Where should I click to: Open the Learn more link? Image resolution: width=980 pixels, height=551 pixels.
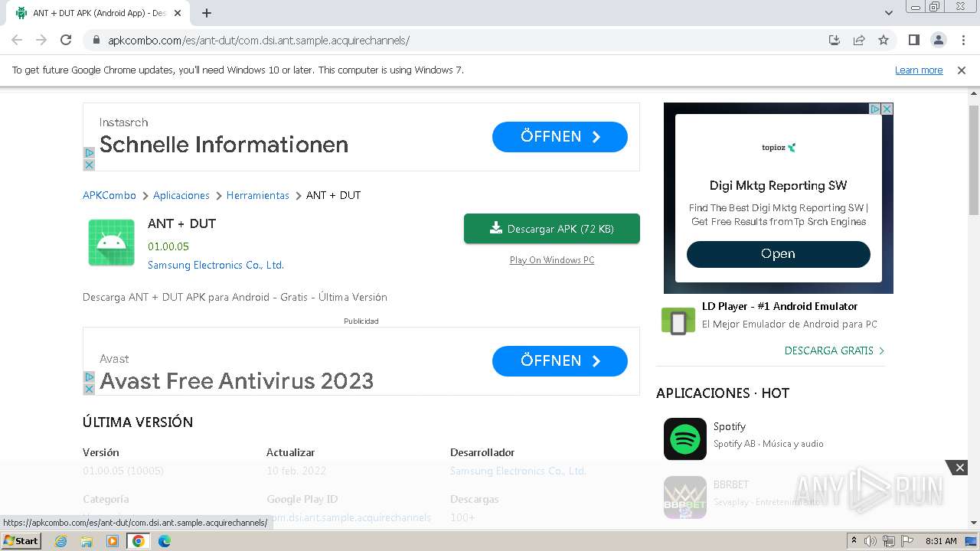pyautogui.click(x=919, y=70)
